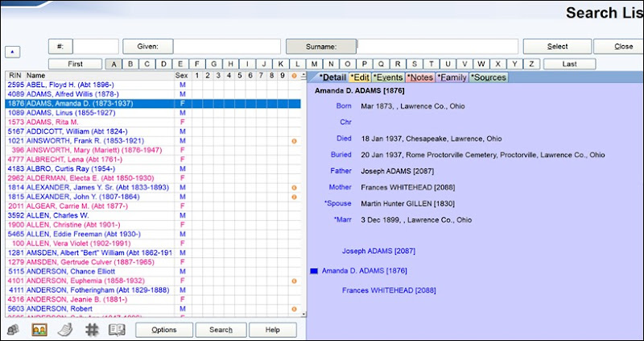Click the Surname input field
The width and height of the screenshot is (644, 341).
coord(438,47)
